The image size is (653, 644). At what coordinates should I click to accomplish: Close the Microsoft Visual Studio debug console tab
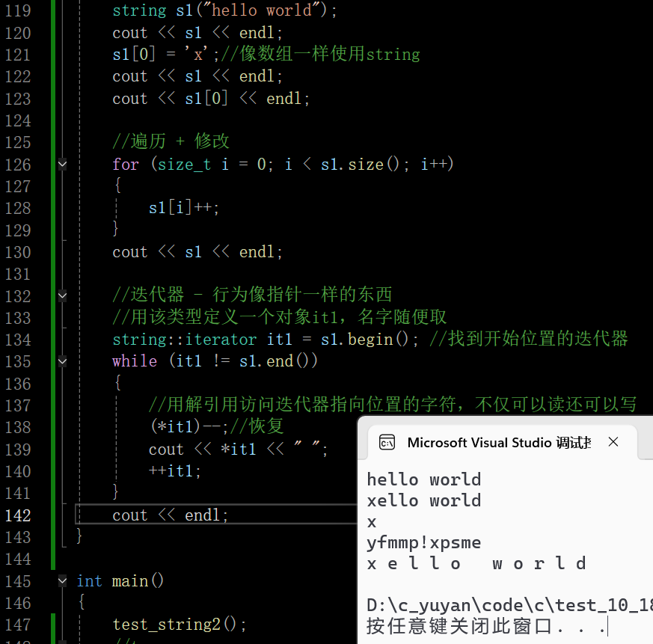[x=613, y=442]
